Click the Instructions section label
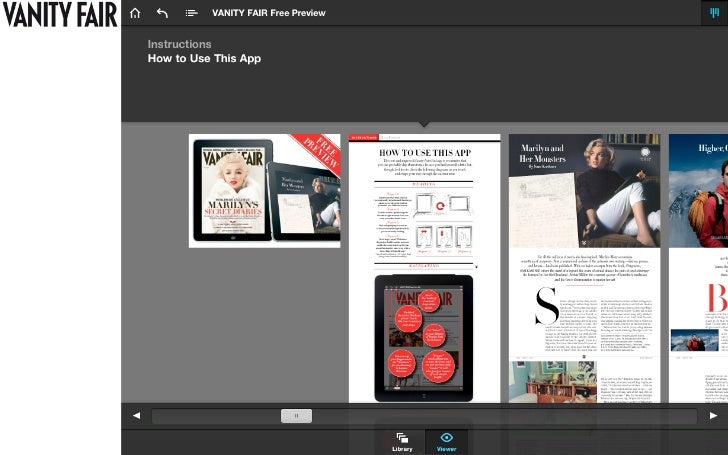728x455 pixels. point(179,44)
